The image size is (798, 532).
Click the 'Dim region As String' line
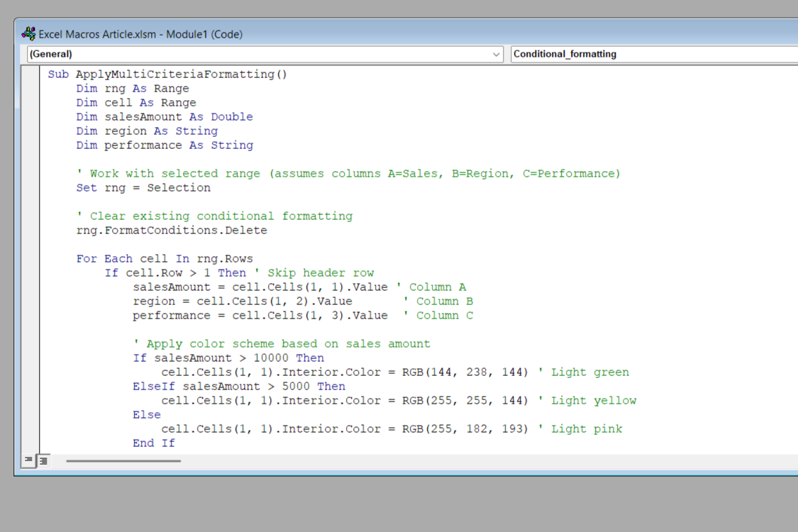(x=147, y=131)
